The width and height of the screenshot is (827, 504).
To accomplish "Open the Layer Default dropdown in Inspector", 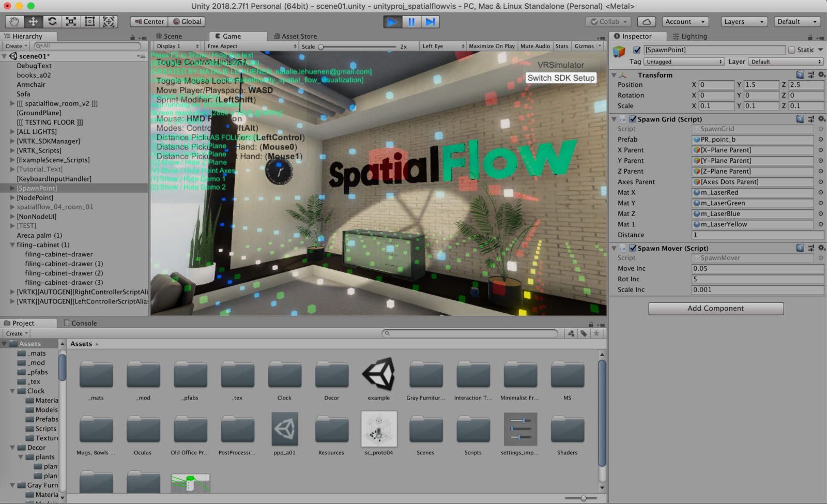I will (x=786, y=62).
